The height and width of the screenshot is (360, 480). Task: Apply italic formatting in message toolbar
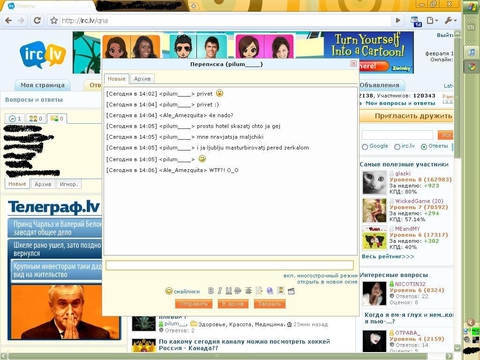[x=219, y=291]
